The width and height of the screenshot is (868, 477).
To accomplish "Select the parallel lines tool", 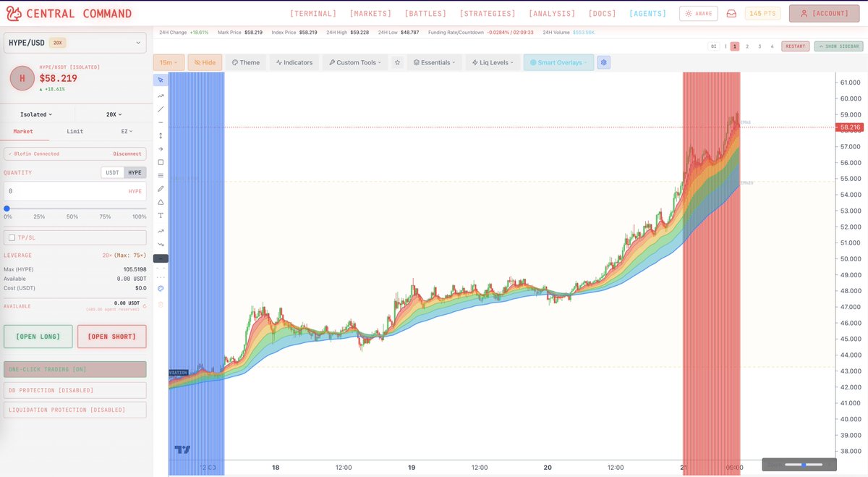I will click(161, 175).
